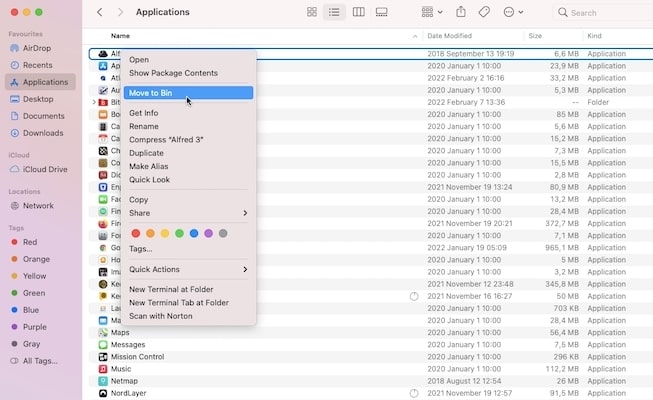The image size is (653, 400).
Task: Select the Orange tag in sidebar
Action: click(41, 259)
